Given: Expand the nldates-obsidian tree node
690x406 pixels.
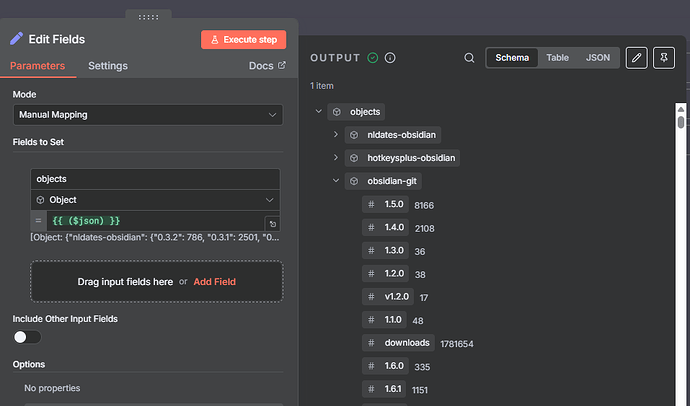Looking at the screenshot, I should coord(336,135).
